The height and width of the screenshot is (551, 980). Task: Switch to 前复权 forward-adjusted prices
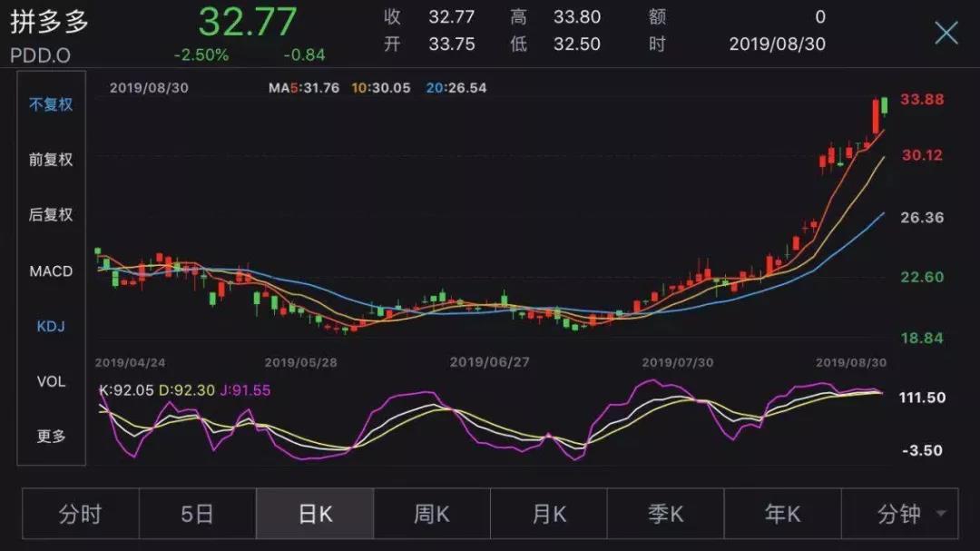pyautogui.click(x=49, y=160)
